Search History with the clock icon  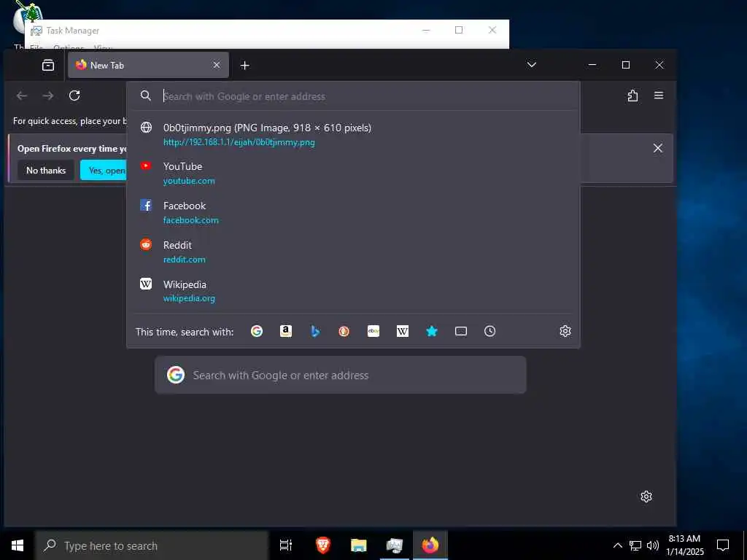[489, 331]
